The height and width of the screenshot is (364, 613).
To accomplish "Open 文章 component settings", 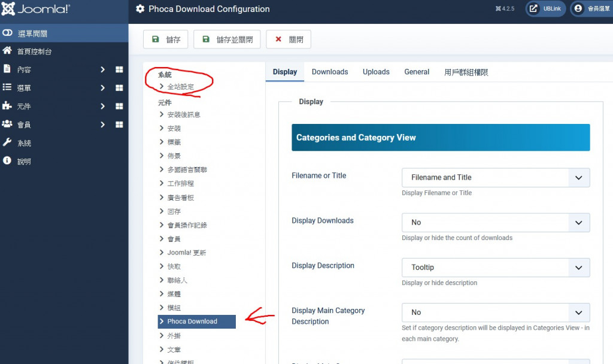I will (174, 349).
